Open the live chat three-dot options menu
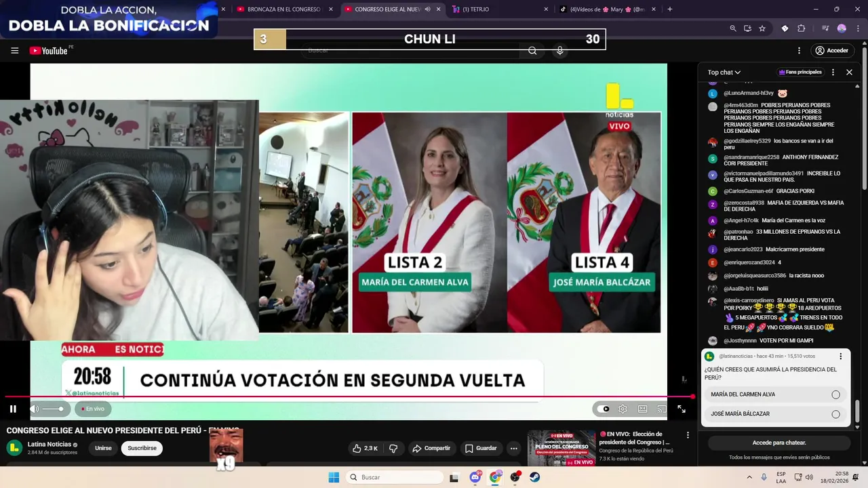The width and height of the screenshot is (868, 488). point(833,72)
